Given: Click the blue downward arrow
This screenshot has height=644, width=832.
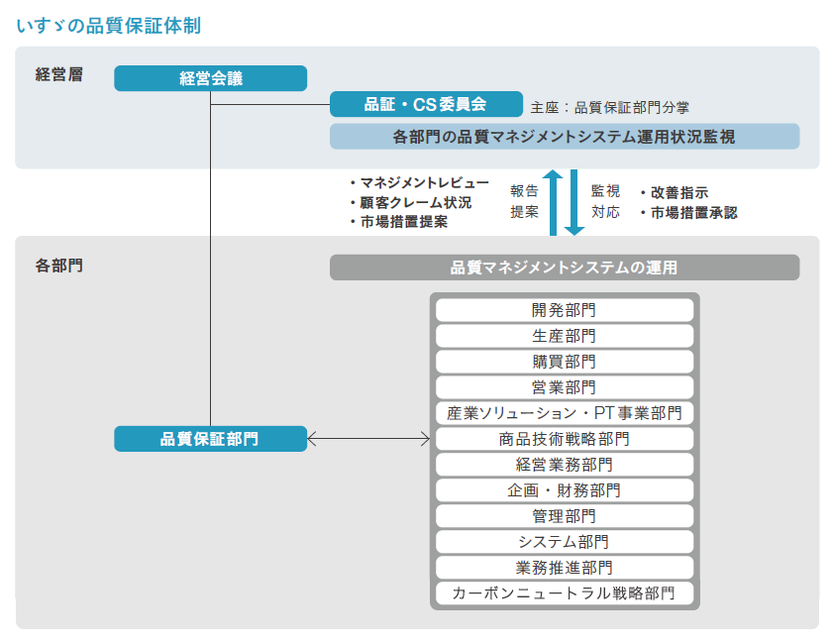Looking at the screenshot, I should [x=574, y=202].
